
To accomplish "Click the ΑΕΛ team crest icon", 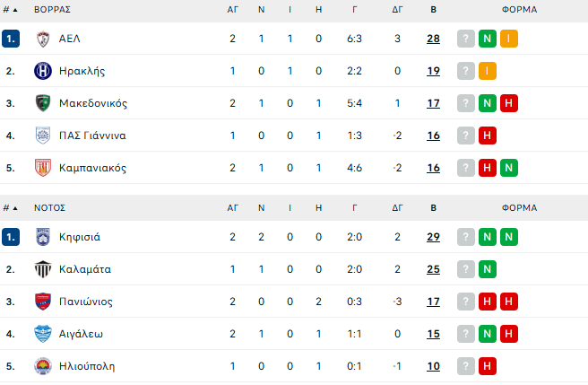I will pyautogui.click(x=43, y=39).
